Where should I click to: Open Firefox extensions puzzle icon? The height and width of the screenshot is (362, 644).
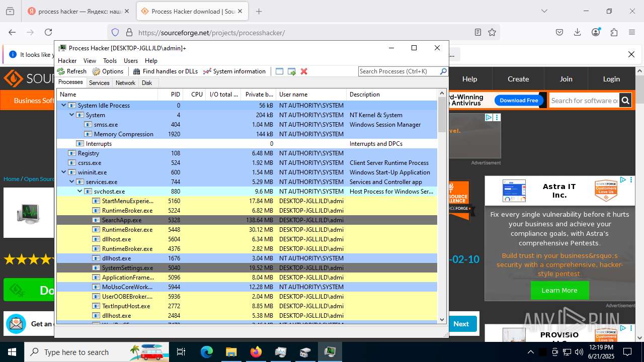614,32
